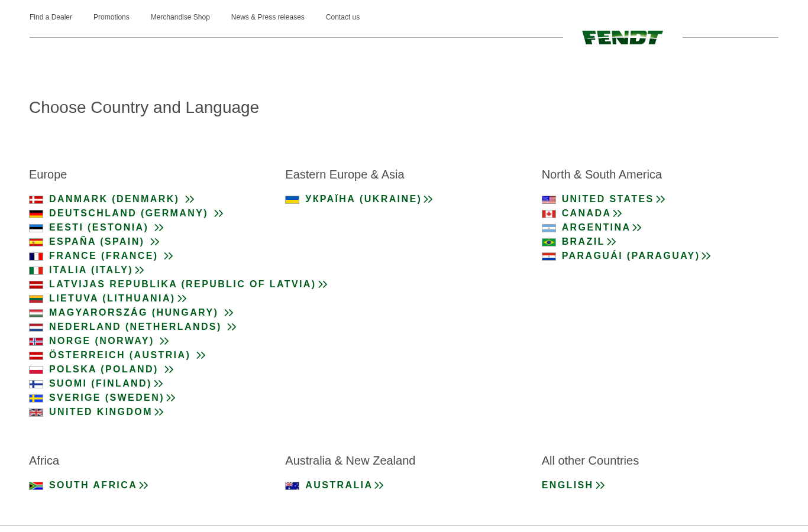
Task: Open United Kingdom link
Action: click(x=106, y=412)
